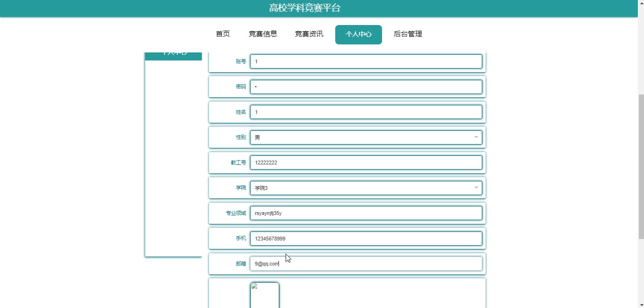
Task: Click the 教工号 label text
Action: point(238,163)
